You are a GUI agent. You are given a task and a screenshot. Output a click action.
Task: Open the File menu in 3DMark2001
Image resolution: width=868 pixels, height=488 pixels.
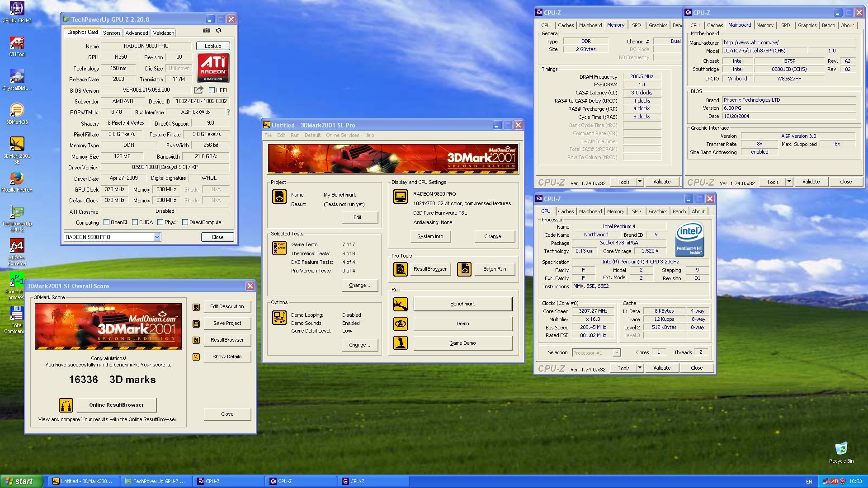click(x=268, y=135)
